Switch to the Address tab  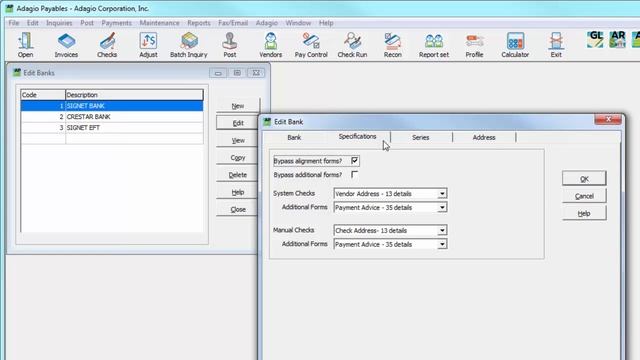point(484,138)
